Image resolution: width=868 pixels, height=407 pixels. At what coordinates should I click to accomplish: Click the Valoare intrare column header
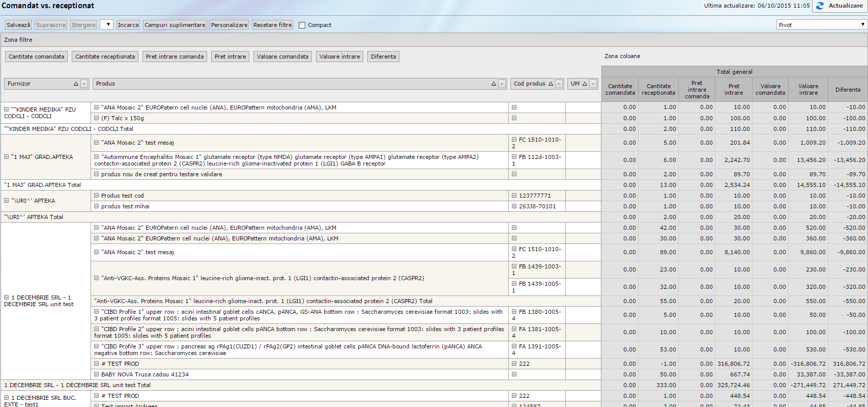[x=808, y=90]
